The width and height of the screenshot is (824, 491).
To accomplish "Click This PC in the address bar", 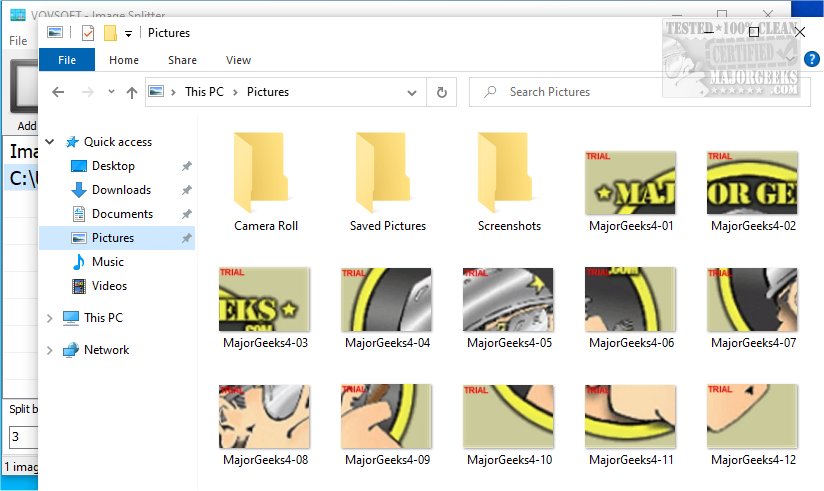I will [x=204, y=91].
